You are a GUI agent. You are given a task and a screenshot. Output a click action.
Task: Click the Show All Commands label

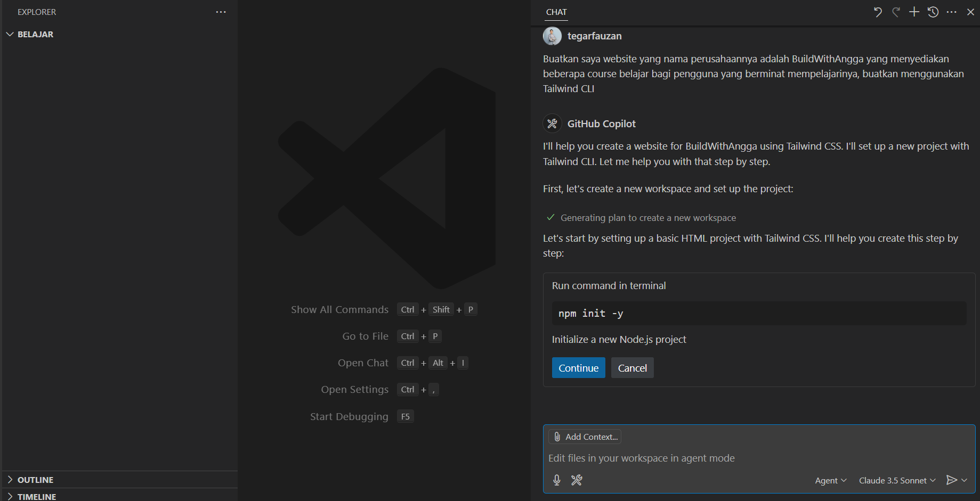click(x=339, y=309)
